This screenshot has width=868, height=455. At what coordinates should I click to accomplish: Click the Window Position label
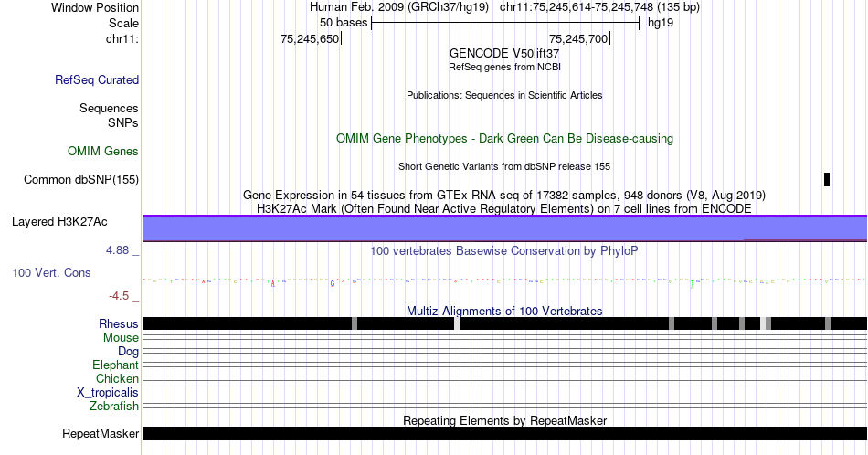tap(95, 7)
